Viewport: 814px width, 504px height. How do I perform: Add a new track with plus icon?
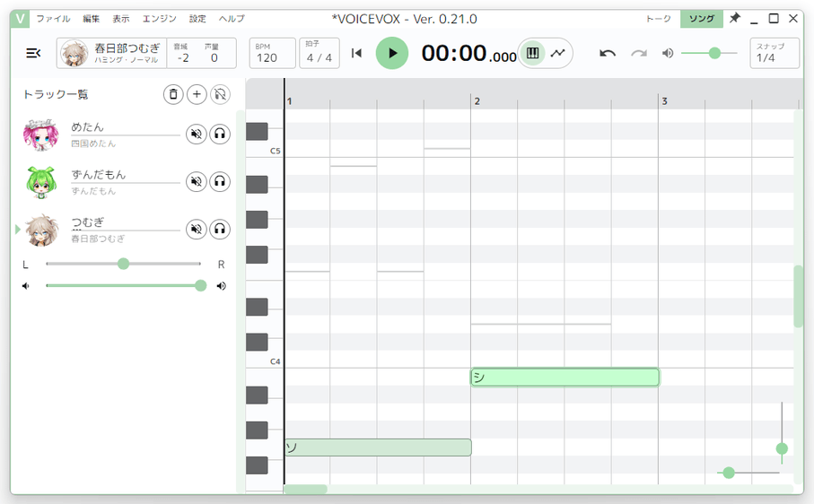coord(197,94)
